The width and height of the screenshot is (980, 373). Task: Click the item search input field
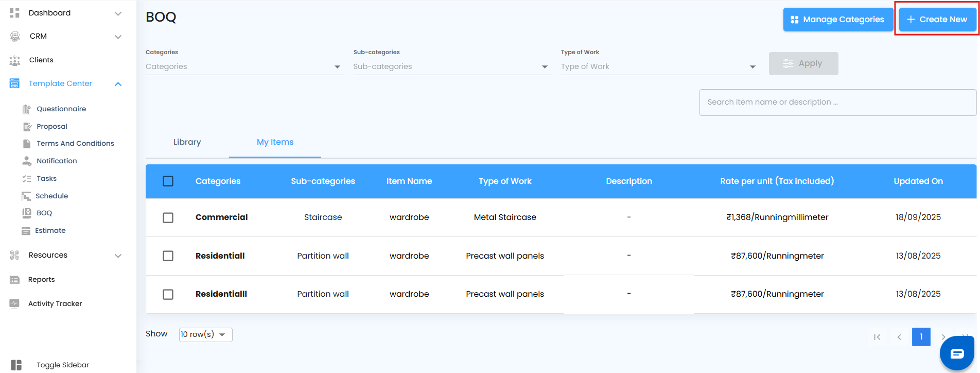tap(837, 102)
